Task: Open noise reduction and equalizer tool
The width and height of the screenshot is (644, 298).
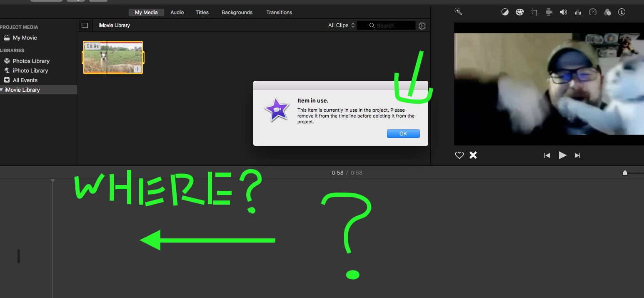Action: tap(578, 12)
